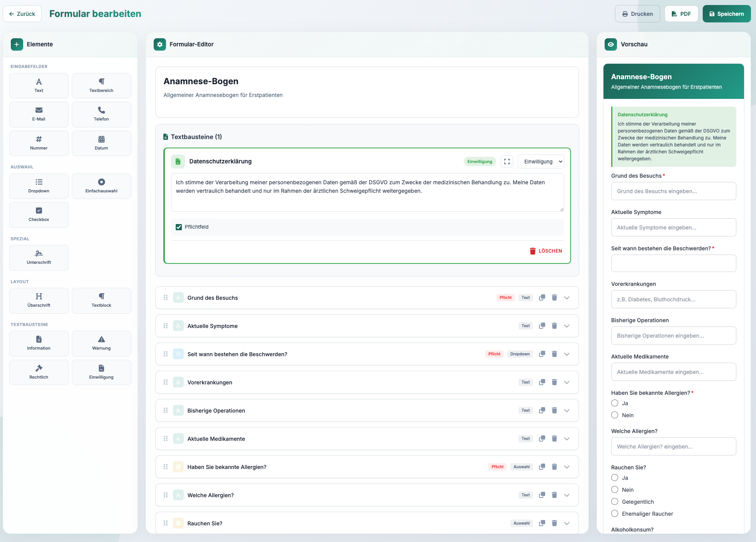
Task: Add a Datum field element
Action: 101,143
